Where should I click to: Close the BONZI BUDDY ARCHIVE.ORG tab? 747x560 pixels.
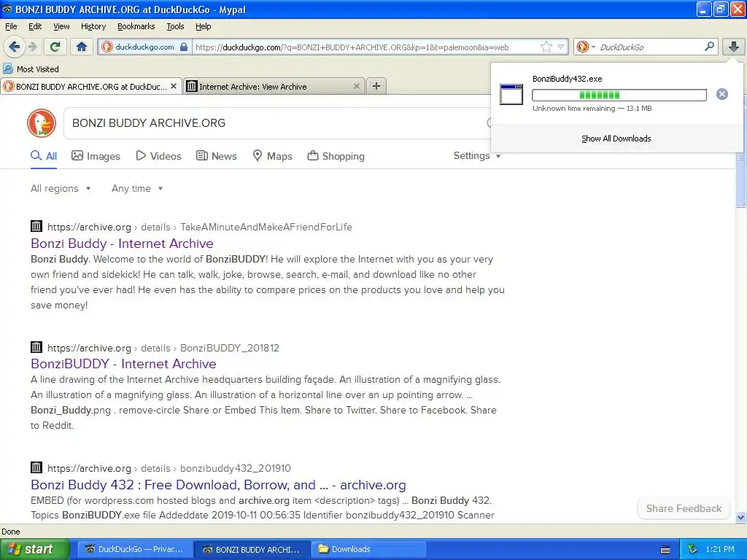click(x=174, y=86)
